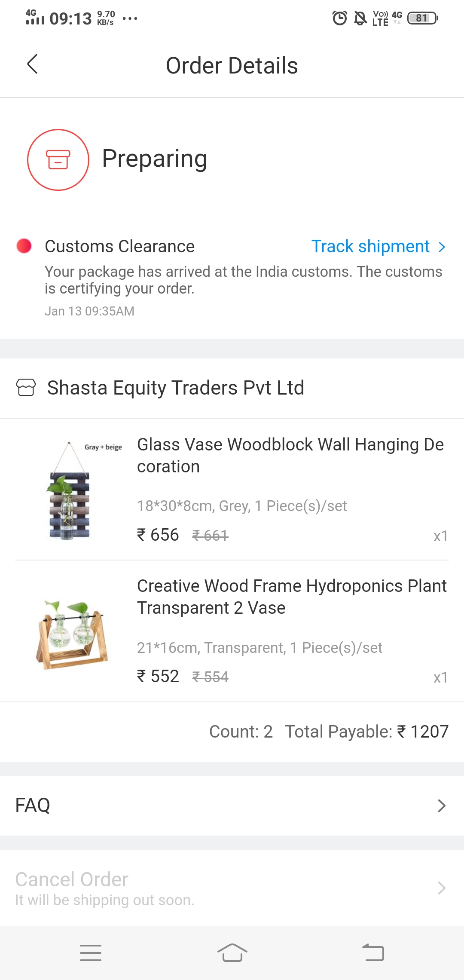Screen dimensions: 464x980
Task: Tap the alarm clock status bar icon
Action: point(339,18)
